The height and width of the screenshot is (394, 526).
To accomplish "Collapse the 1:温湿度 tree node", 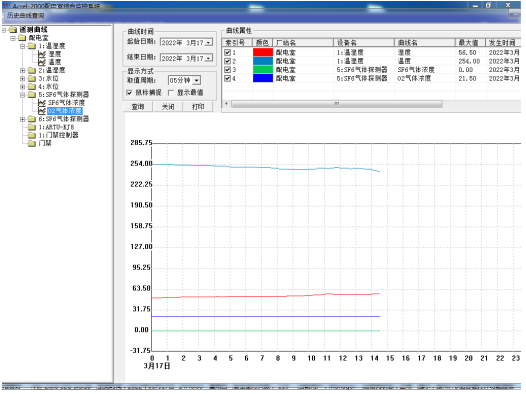I will tap(22, 46).
